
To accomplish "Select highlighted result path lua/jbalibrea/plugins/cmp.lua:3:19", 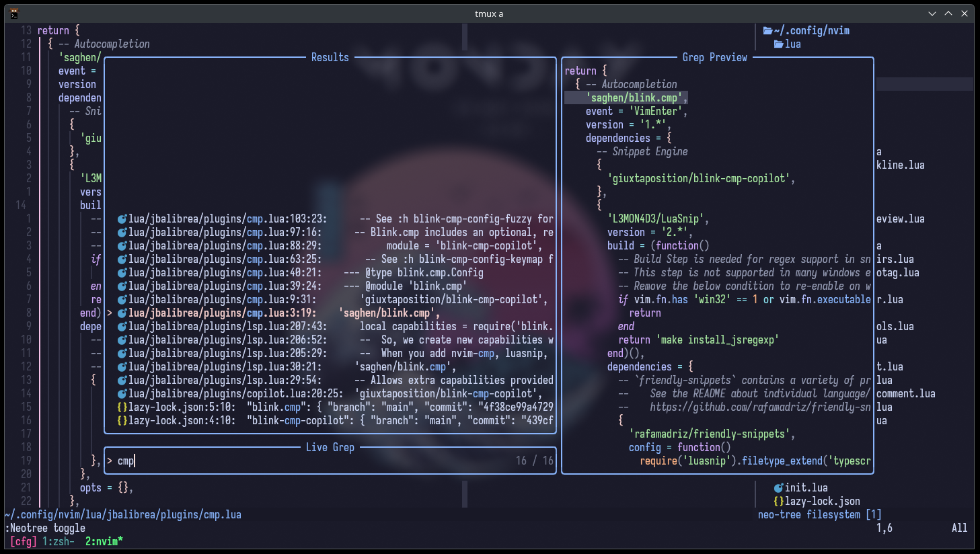I will 222,313.
